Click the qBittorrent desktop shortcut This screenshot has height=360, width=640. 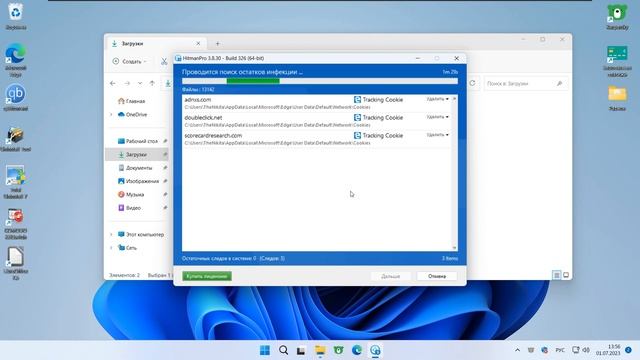pos(16,98)
